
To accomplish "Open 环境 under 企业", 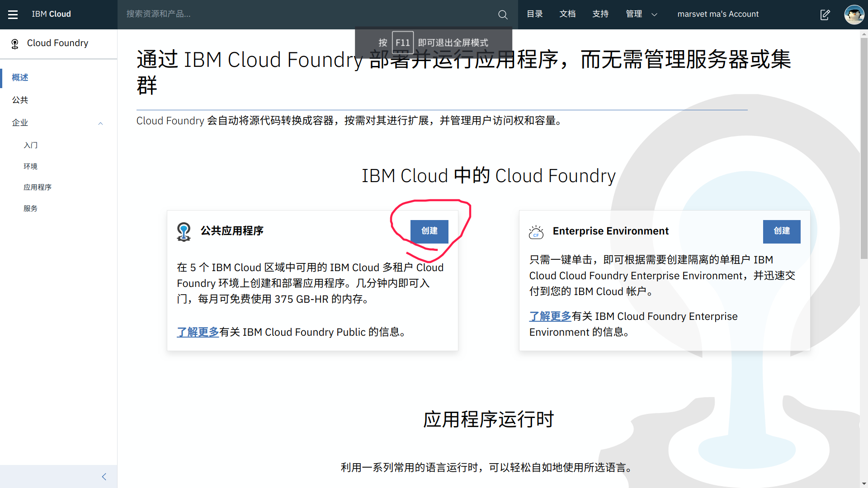I will point(31,166).
